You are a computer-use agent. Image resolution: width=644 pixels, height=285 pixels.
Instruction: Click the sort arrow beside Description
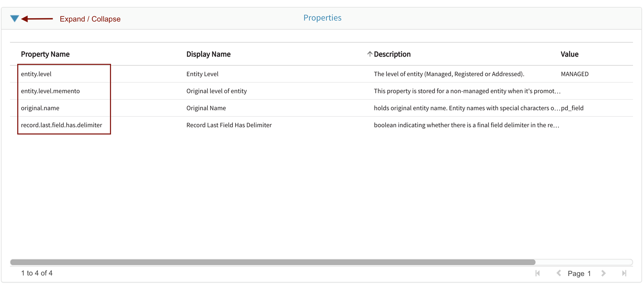click(369, 54)
